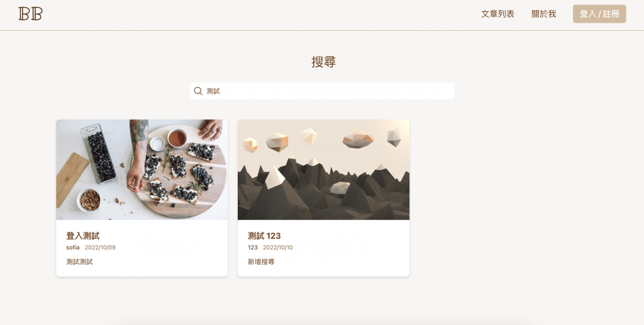Image resolution: width=644 pixels, height=325 pixels.
Task: Click the excerpt text 新增搜尋
Action: [261, 261]
